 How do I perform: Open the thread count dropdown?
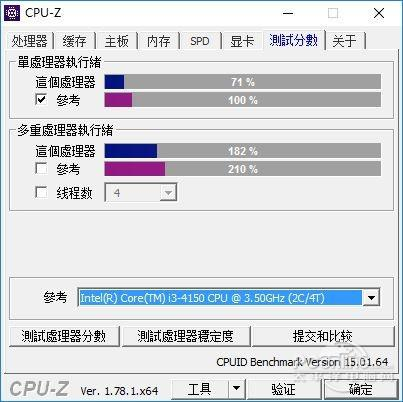pos(168,192)
